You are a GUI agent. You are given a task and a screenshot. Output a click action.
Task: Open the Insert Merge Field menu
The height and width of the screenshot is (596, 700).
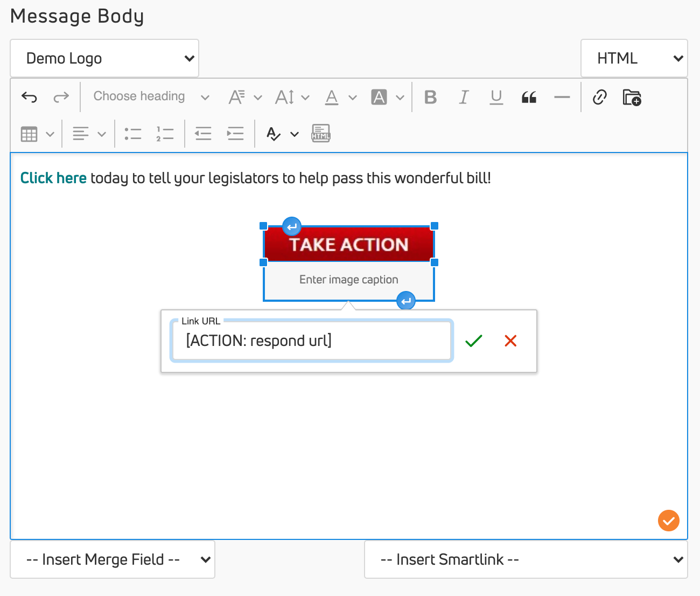pos(112,559)
